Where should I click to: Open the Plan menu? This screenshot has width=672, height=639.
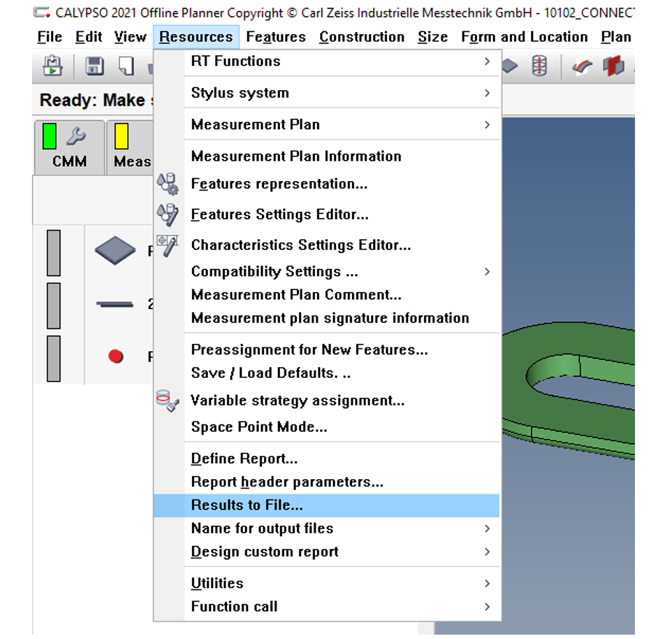pos(616,37)
